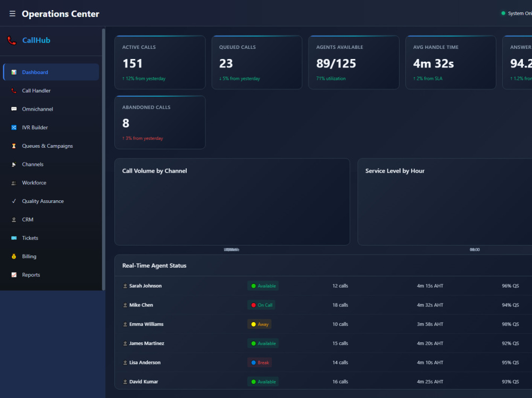Click the CallHub red phone logo icon

coord(12,40)
